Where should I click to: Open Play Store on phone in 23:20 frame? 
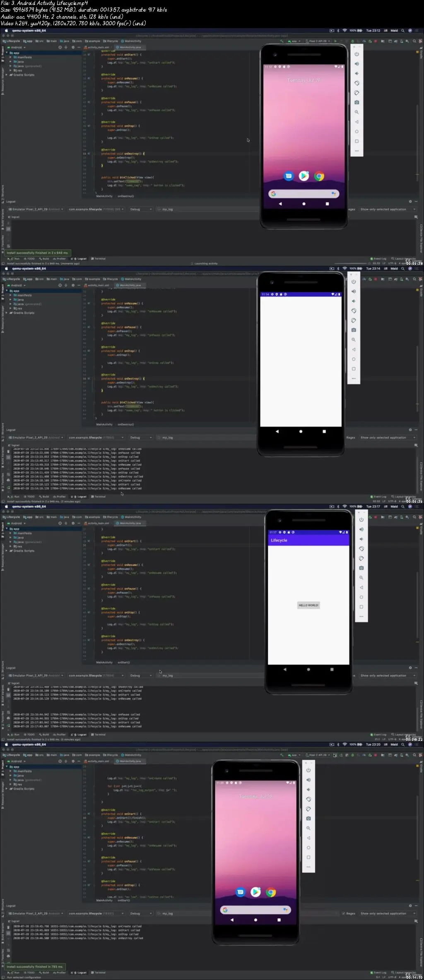[255, 892]
